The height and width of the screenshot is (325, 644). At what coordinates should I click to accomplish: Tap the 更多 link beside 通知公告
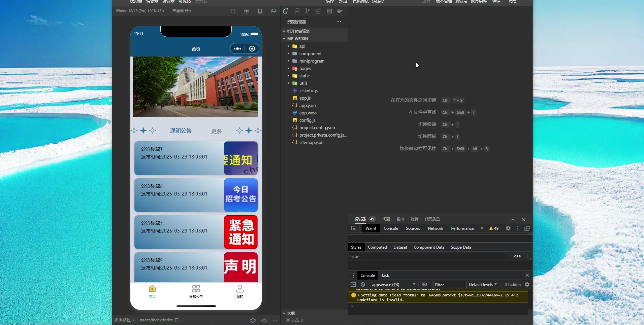click(216, 131)
